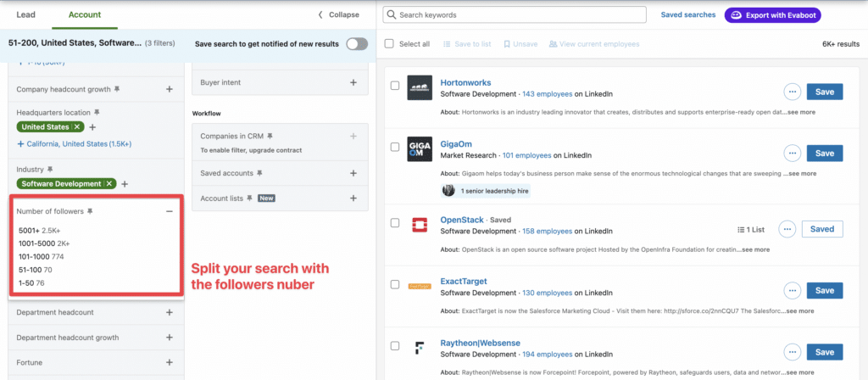Expand Company headcount growth filter

pos(170,89)
